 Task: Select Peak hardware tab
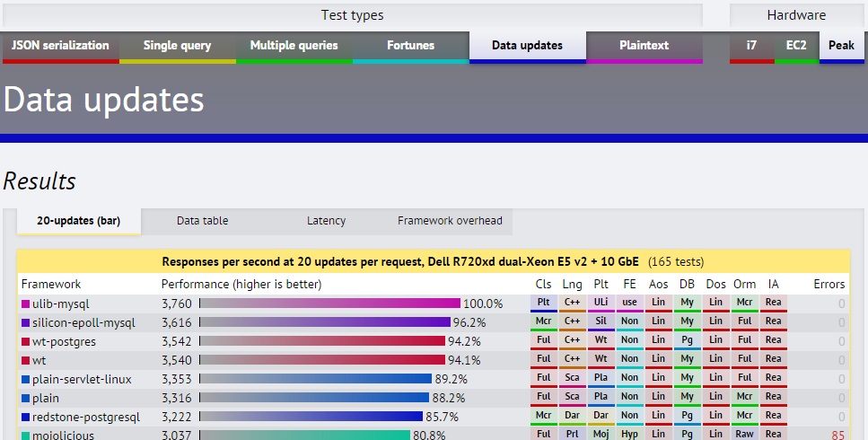point(841,47)
